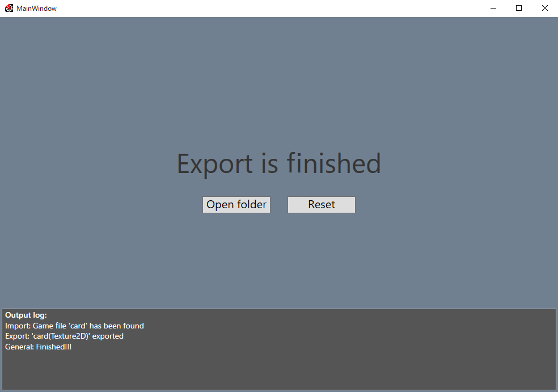Close the MainWindow window
Viewport: 558px width, 392px height.
[x=545, y=8]
